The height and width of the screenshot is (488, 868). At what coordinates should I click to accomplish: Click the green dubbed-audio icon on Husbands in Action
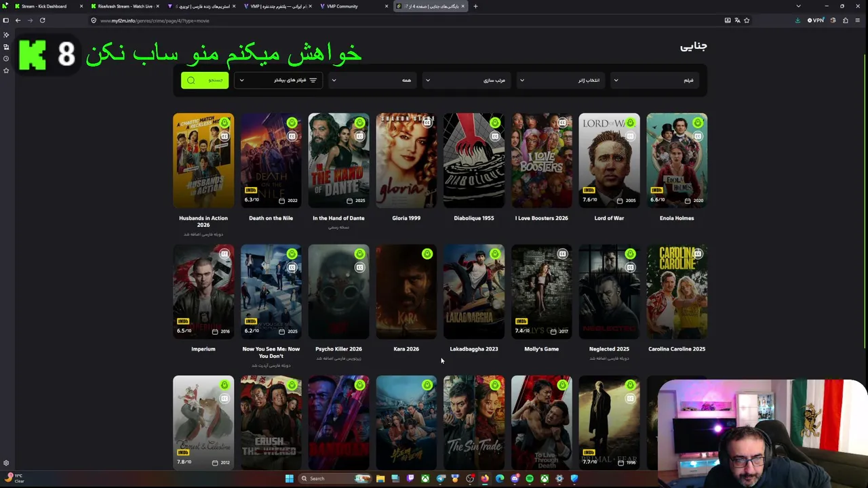click(x=224, y=123)
